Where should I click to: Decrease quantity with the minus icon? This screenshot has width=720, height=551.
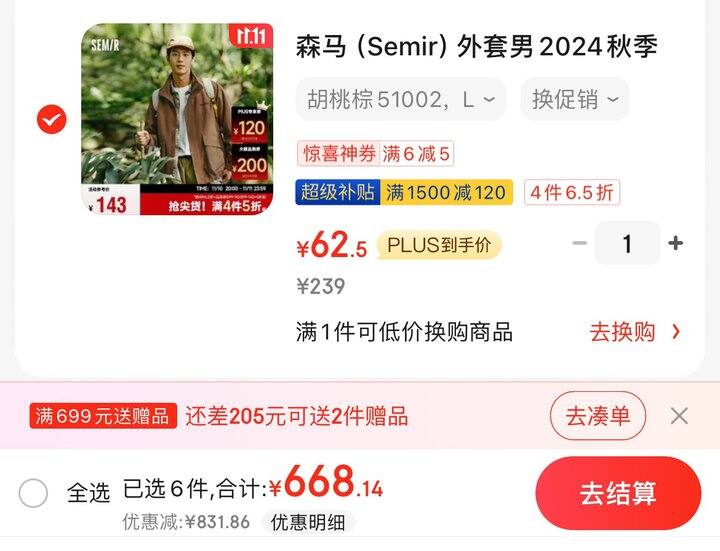pyautogui.click(x=580, y=243)
